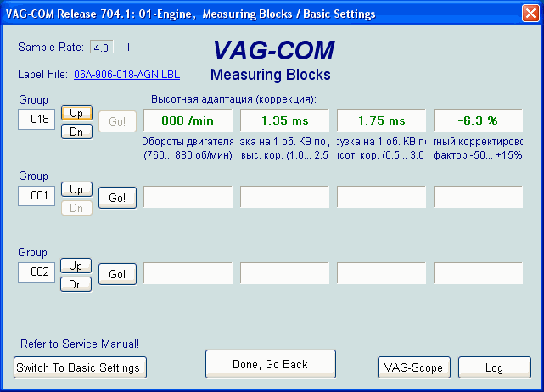Click the Up button for Group 018
Viewport: 544px width, 392px height.
coord(76,113)
